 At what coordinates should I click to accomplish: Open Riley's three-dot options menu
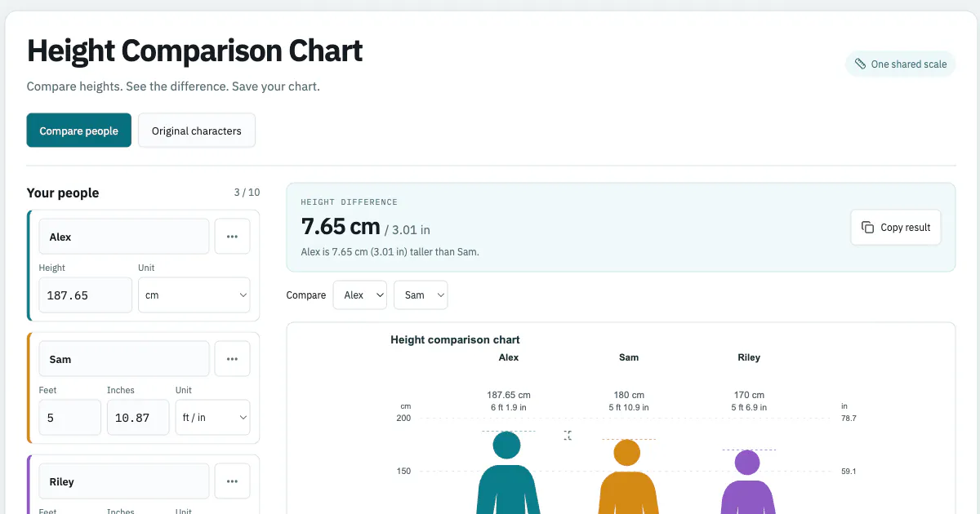click(x=232, y=481)
